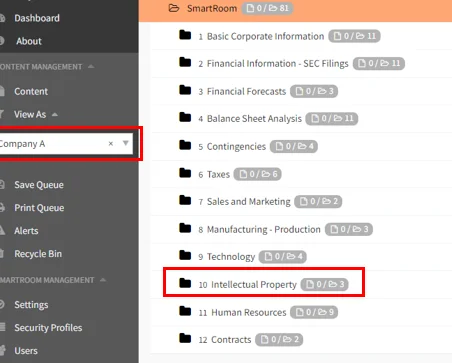Open the Company A dropdown arrow
The image size is (452, 363).
coord(126,143)
